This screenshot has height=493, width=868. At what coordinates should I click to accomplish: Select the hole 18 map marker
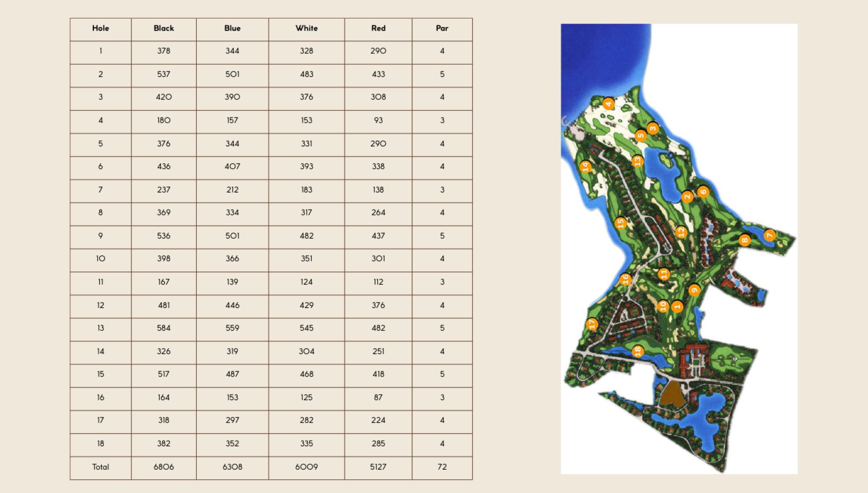[x=637, y=351]
